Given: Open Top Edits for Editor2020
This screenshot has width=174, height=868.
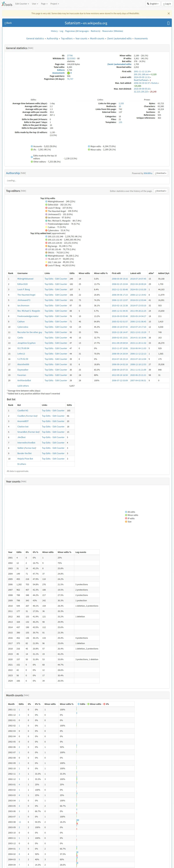Looking at the screenshot, I should tap(49, 284).
